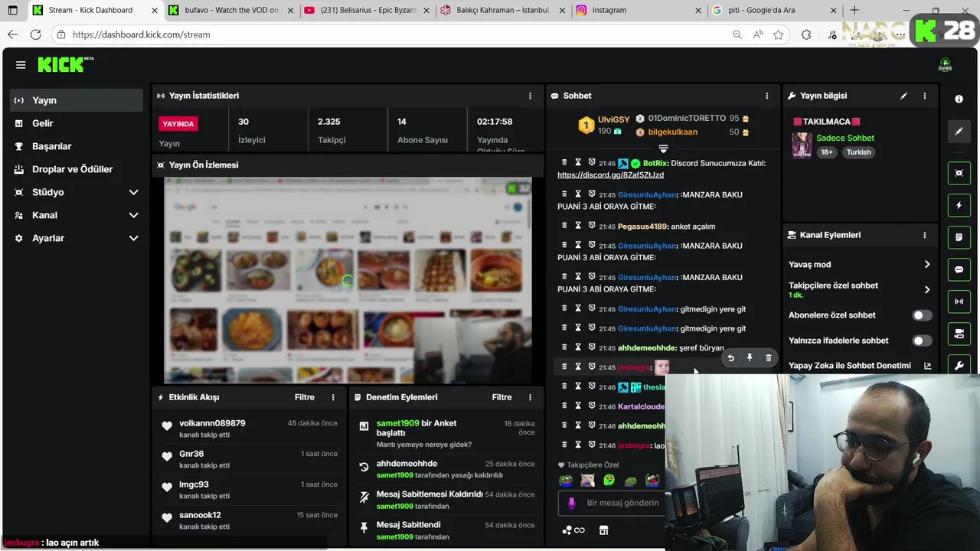Pin the hovered jesbugra chat message
This screenshot has height=551, width=980.
click(x=750, y=358)
